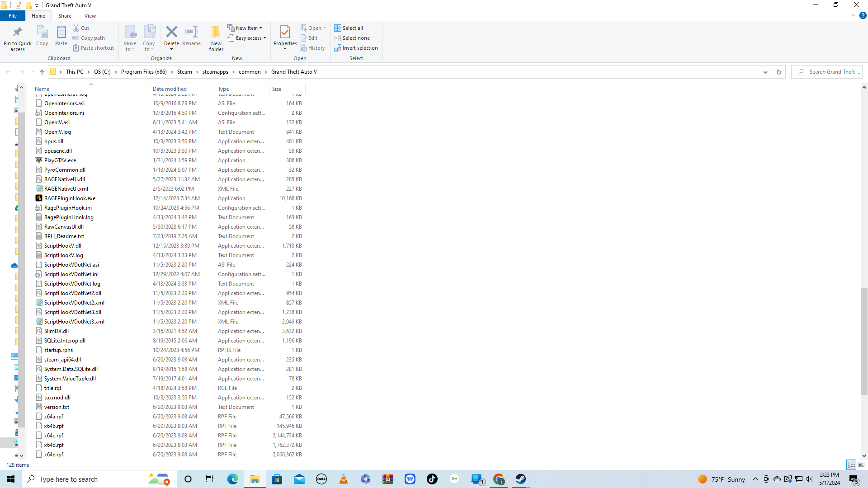The height and width of the screenshot is (488, 868).
Task: Click Invert selection in Select group
Action: click(356, 48)
